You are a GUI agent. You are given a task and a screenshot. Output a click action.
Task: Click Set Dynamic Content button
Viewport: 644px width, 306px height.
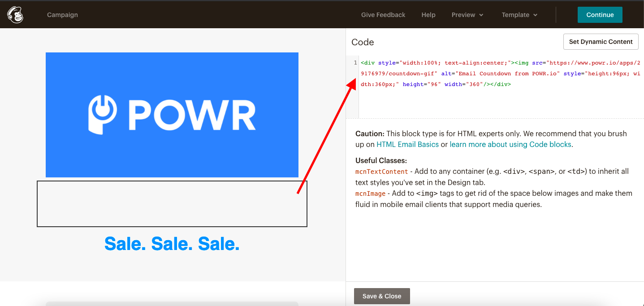pos(601,42)
